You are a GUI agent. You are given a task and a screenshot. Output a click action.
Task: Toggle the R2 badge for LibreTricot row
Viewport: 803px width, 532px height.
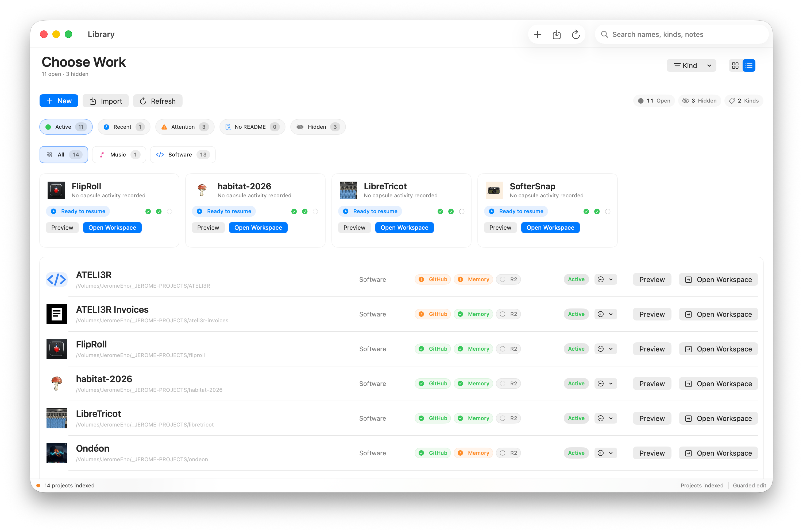[x=508, y=418]
